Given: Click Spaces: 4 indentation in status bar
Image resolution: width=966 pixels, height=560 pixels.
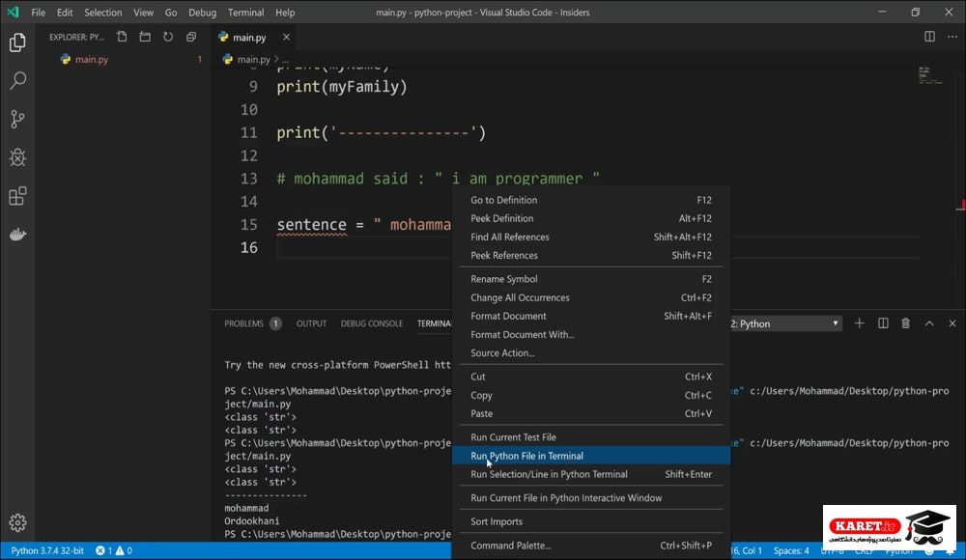Looking at the screenshot, I should [x=791, y=550].
